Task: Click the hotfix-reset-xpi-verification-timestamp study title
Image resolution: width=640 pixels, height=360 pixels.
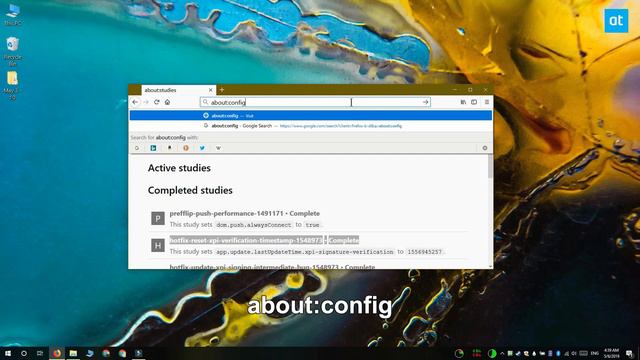Action: [x=246, y=240]
